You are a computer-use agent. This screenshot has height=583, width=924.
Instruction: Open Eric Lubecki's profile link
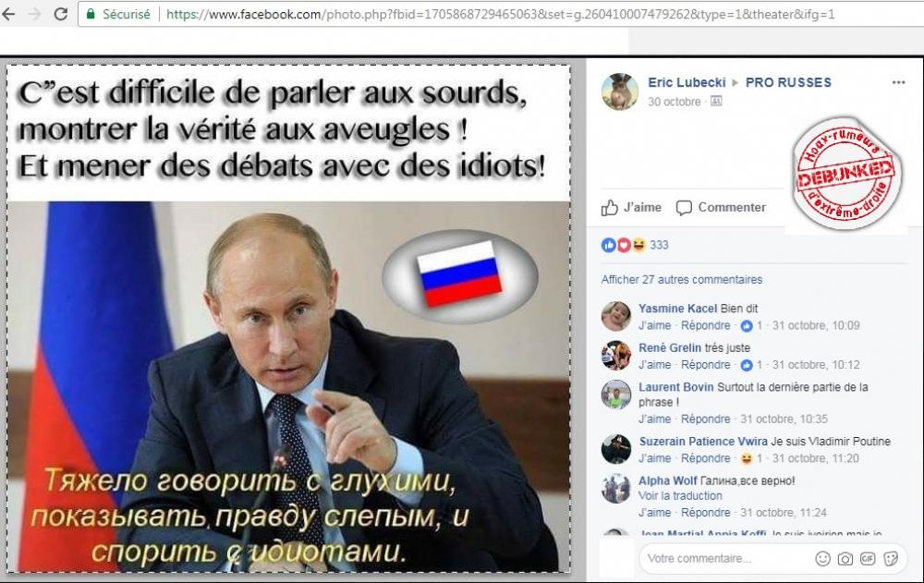687,82
